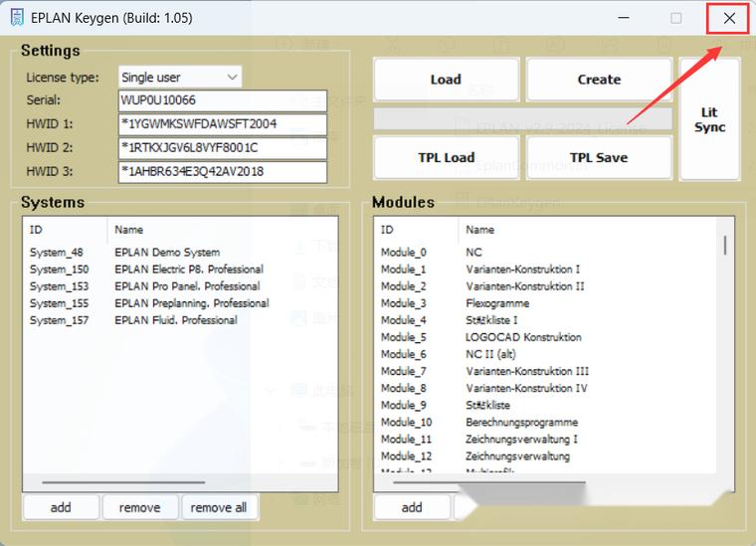Click the Systems list horizontal scrollbar
Screen dimensions: 756x546
click(x=123, y=482)
